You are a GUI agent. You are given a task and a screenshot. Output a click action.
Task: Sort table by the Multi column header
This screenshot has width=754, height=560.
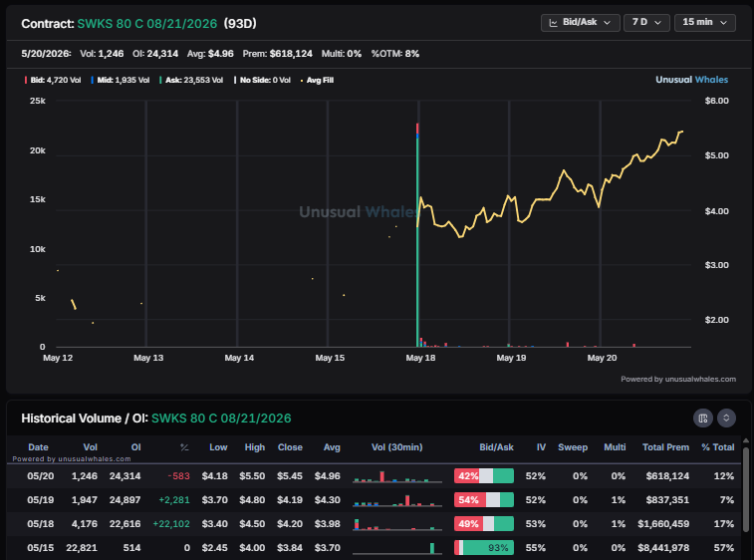pos(615,447)
